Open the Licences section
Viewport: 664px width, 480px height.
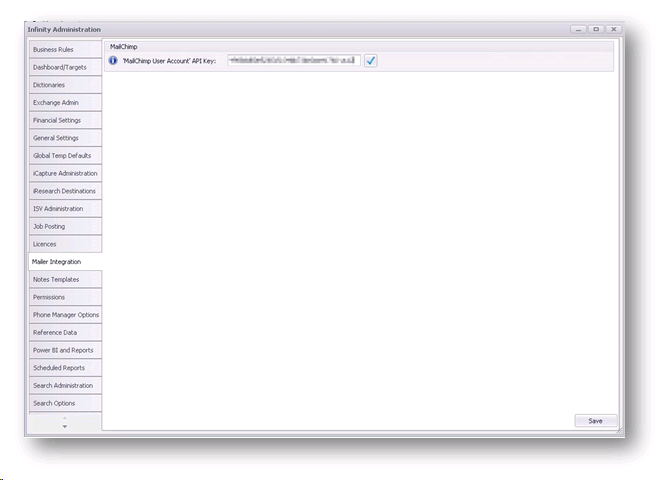click(x=65, y=244)
